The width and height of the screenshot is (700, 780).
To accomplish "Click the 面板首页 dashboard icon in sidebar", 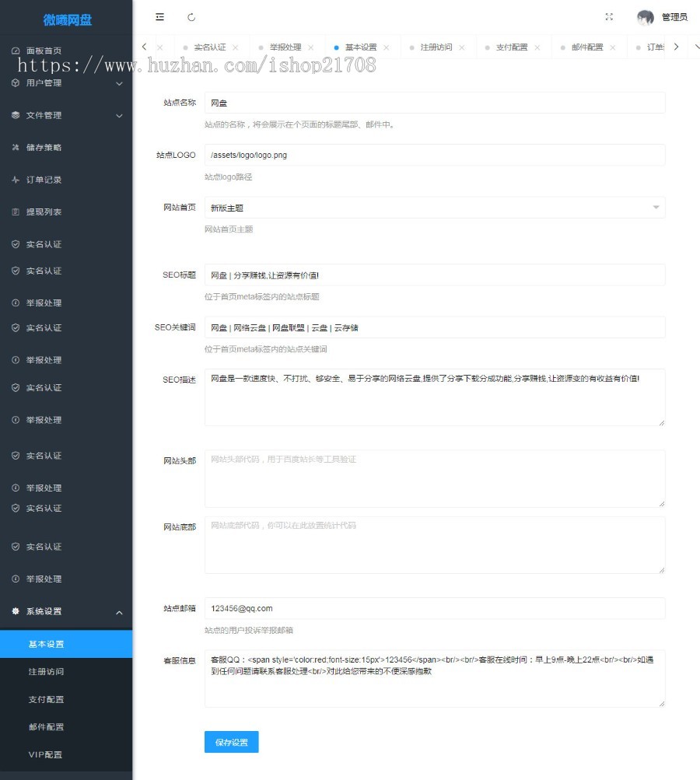I will (x=16, y=51).
